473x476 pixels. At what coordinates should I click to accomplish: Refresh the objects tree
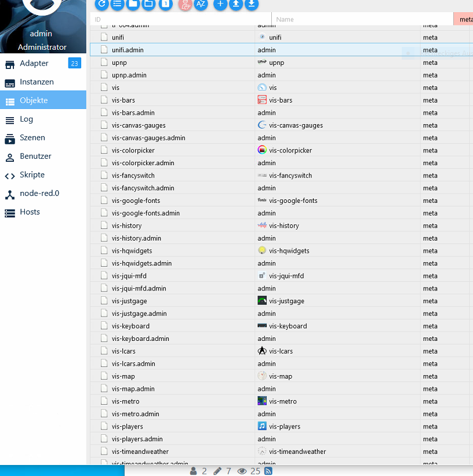[x=101, y=4]
